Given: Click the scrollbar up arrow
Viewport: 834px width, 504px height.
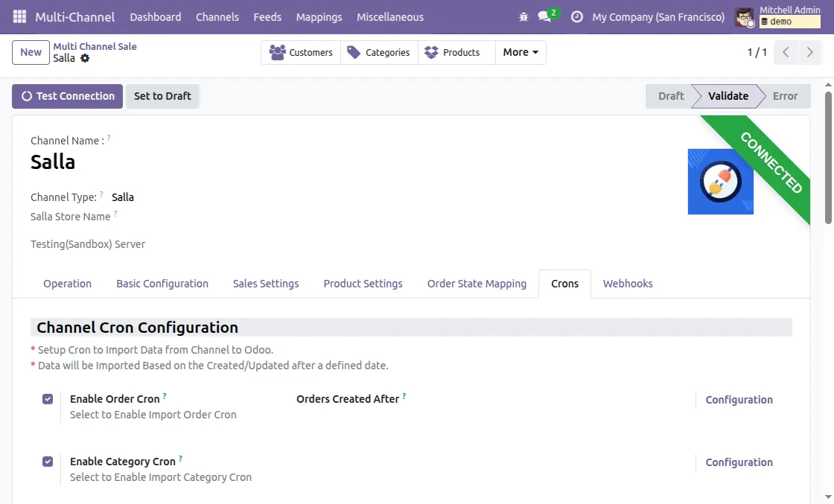Looking at the screenshot, I should point(828,85).
